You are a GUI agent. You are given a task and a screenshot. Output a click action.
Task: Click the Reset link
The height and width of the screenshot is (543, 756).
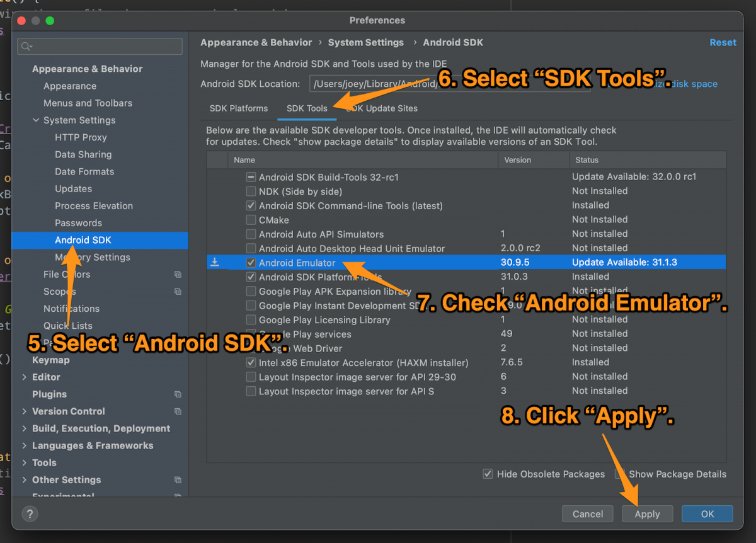(x=723, y=43)
